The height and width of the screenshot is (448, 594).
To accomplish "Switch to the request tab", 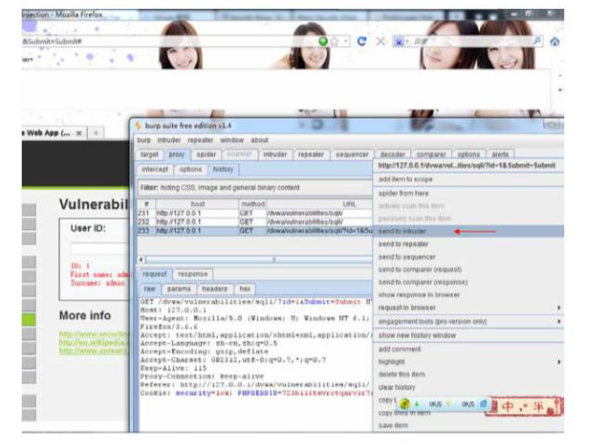I will pyautogui.click(x=155, y=274).
